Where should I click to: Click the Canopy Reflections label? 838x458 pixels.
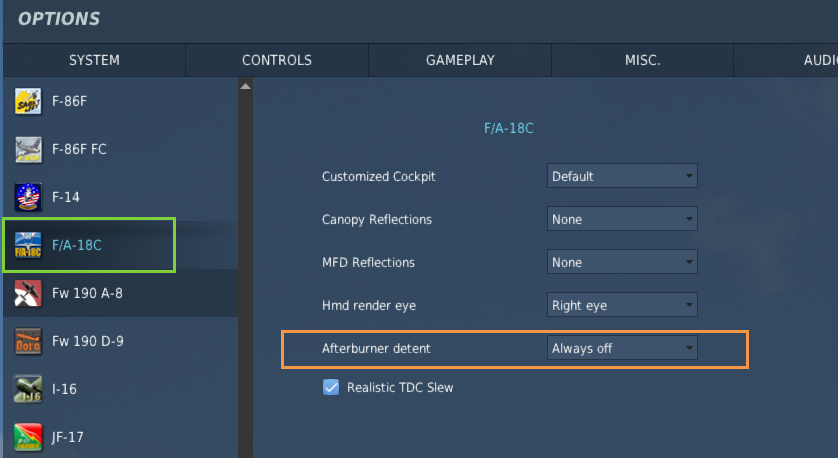(x=377, y=220)
